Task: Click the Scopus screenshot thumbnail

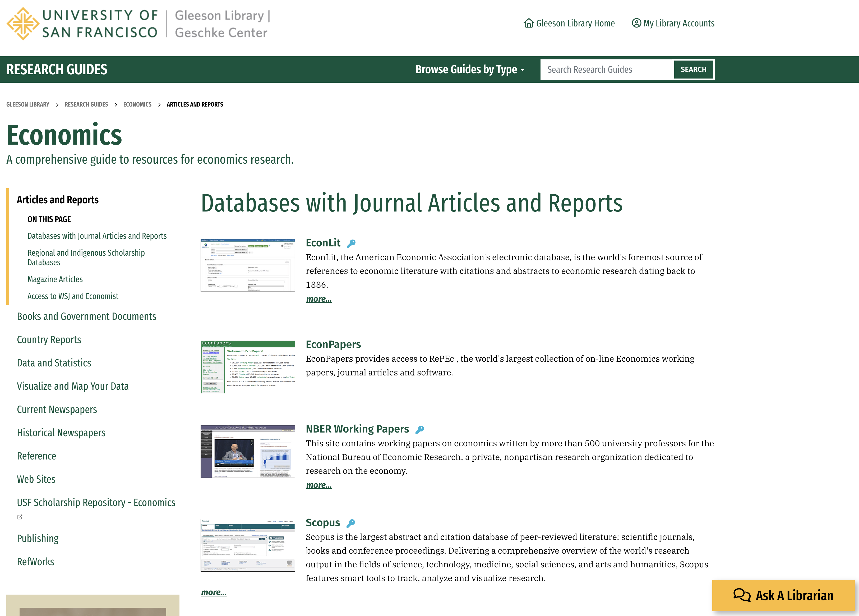Action: [x=248, y=545]
